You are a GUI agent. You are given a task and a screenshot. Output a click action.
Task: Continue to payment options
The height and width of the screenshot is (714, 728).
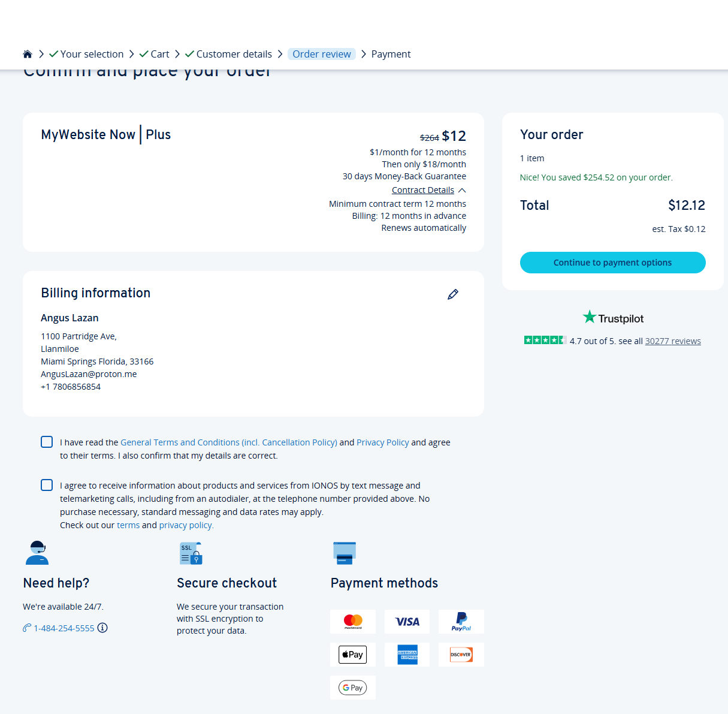pyautogui.click(x=612, y=263)
